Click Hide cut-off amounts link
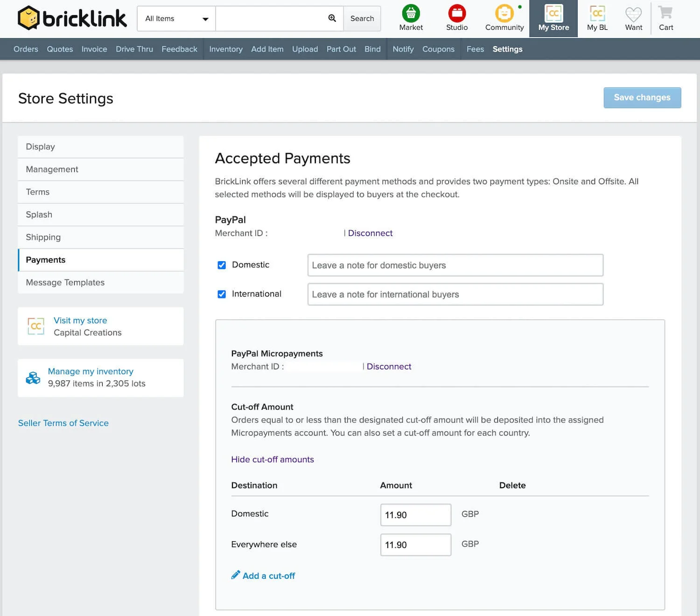The height and width of the screenshot is (616, 700). click(x=273, y=459)
